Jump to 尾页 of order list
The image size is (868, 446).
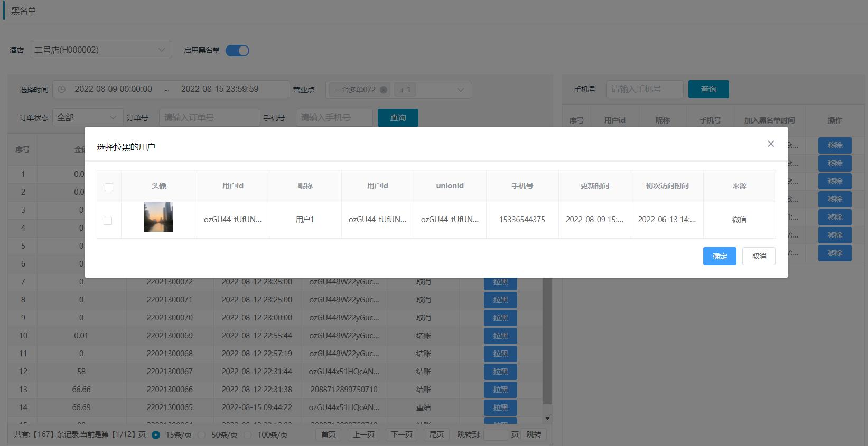[x=436, y=434]
